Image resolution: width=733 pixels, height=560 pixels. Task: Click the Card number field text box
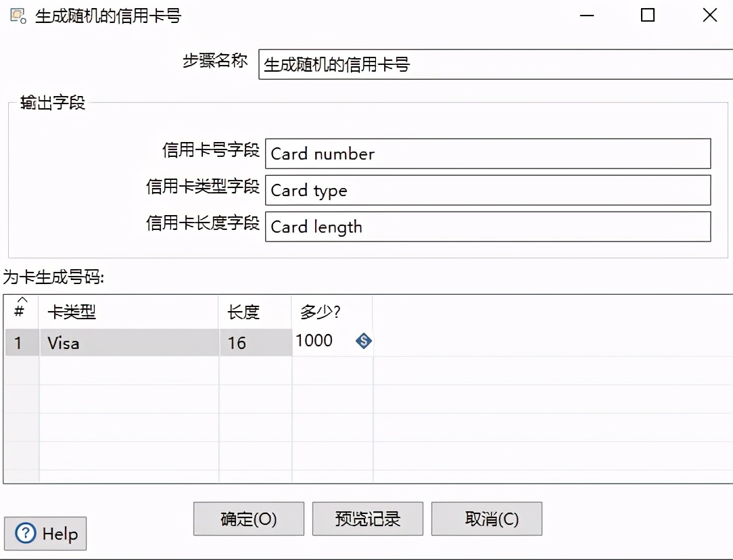pyautogui.click(x=487, y=154)
